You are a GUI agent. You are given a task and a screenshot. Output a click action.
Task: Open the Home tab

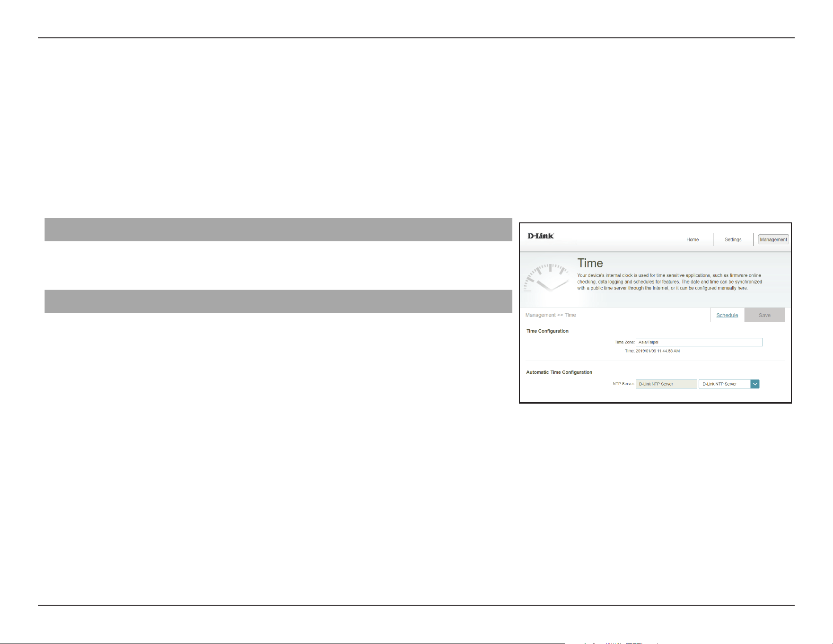click(x=693, y=239)
